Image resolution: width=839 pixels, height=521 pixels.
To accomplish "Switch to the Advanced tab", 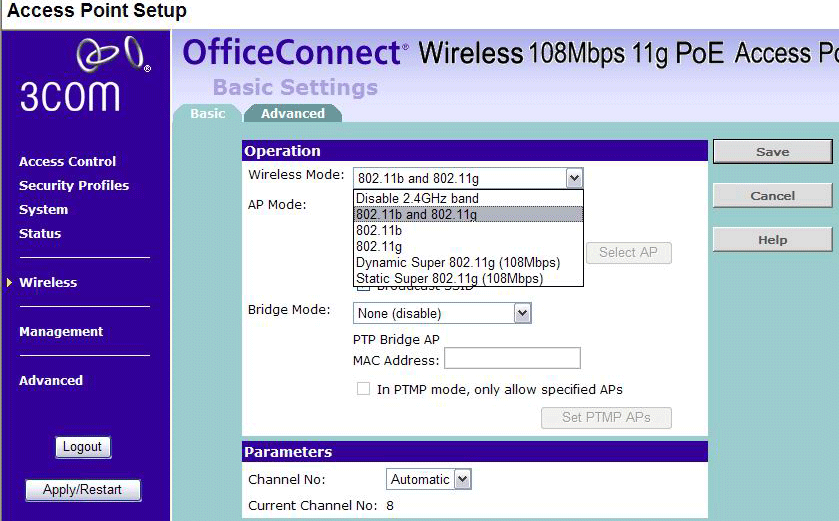I will click(x=292, y=114).
